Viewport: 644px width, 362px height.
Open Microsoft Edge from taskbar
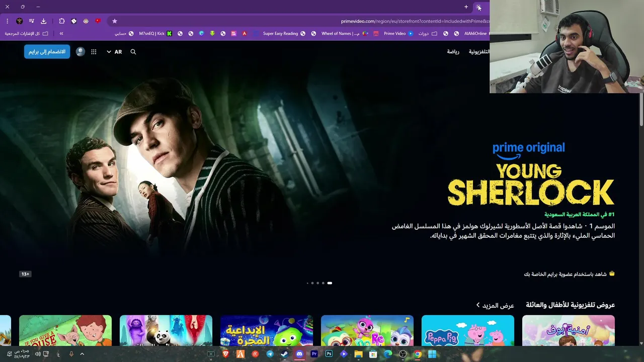388,354
